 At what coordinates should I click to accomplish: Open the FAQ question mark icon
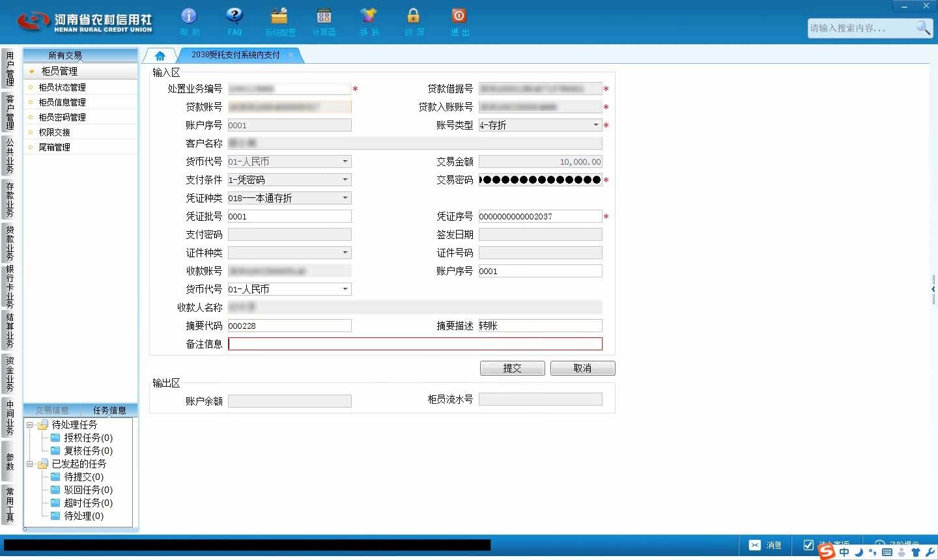coord(234,16)
